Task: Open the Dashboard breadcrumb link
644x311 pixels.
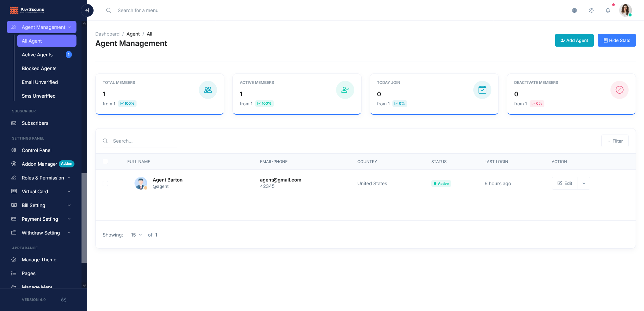Action: coord(107,34)
